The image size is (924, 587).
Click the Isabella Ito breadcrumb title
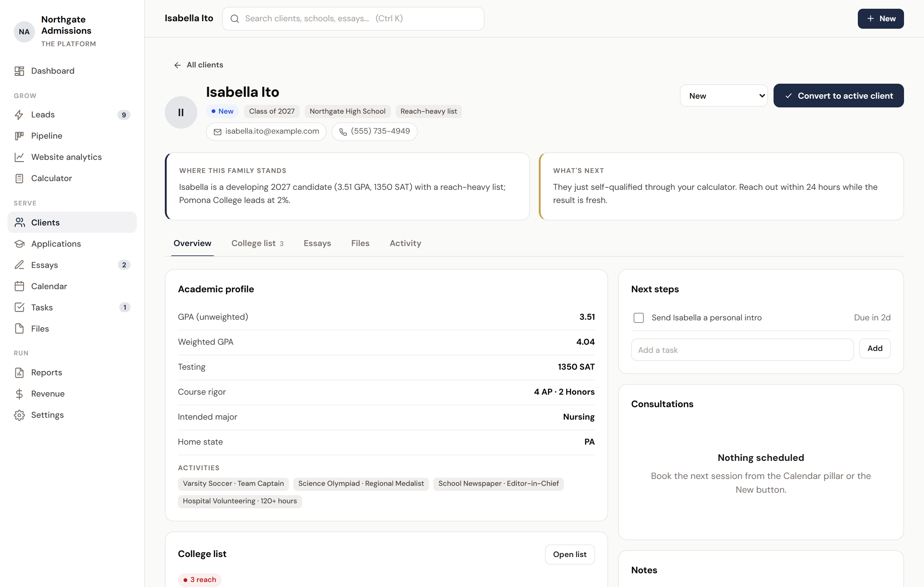[189, 18]
